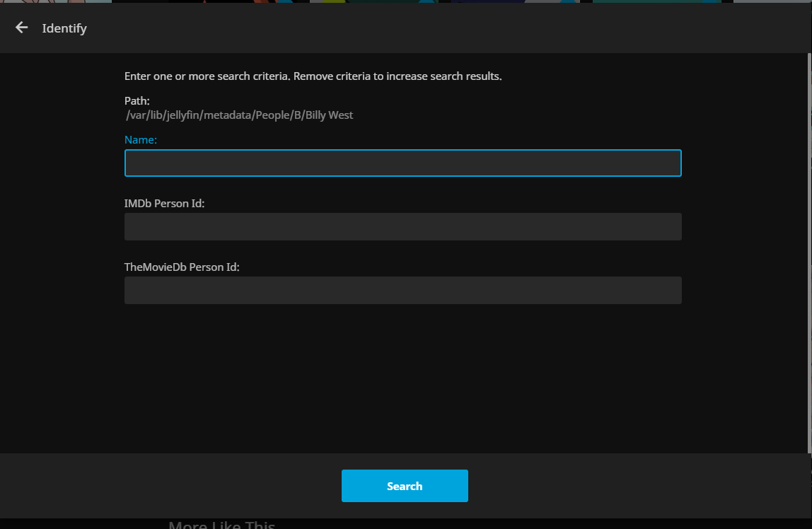Click blank space below TheMovieDb field
Viewport: 812px width, 529px height.
pyautogui.click(x=402, y=375)
